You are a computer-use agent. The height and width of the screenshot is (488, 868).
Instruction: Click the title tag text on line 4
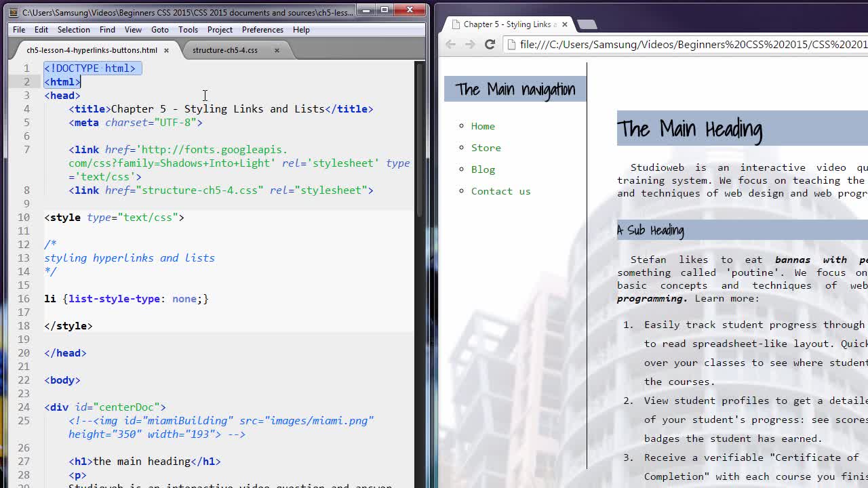coord(221,108)
